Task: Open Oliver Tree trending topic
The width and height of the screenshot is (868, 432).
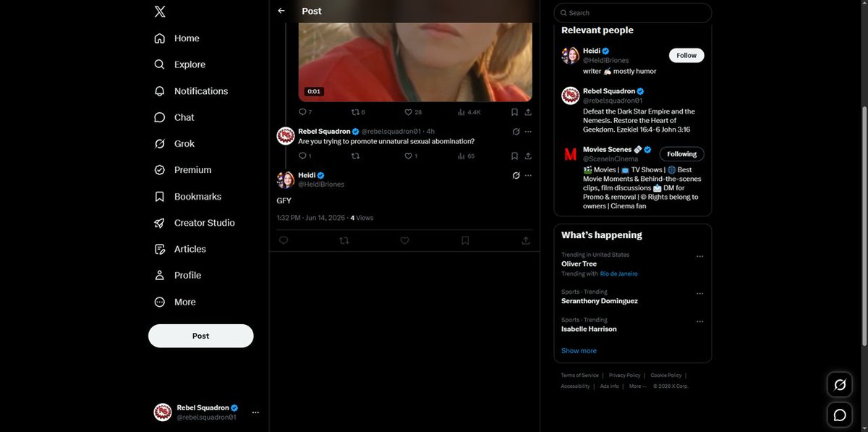Action: (x=579, y=264)
